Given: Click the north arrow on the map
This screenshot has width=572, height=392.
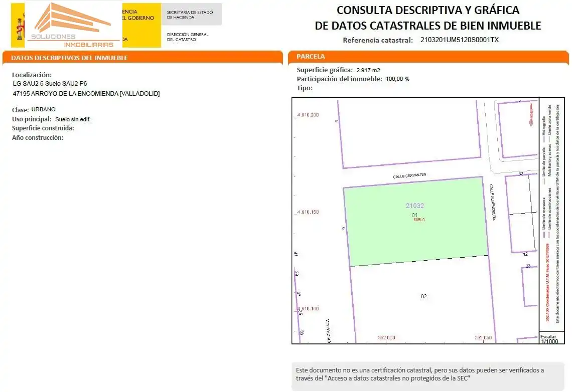Looking at the screenshot, I should [x=531, y=114].
